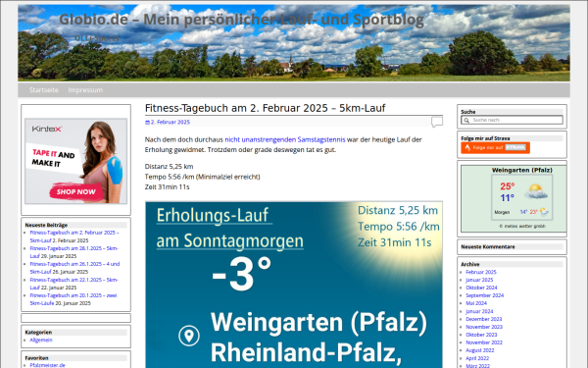Click the comment bubble icon
588x368 pixels.
(437, 122)
